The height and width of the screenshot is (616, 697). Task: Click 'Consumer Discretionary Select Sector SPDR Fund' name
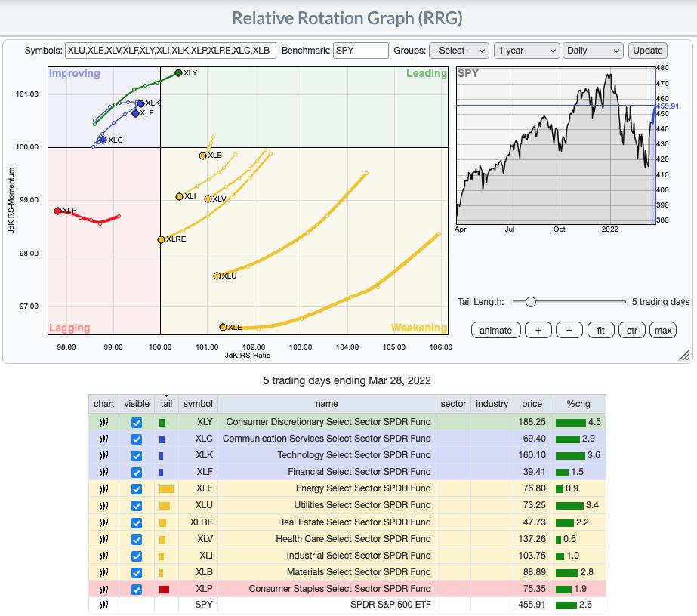click(328, 422)
